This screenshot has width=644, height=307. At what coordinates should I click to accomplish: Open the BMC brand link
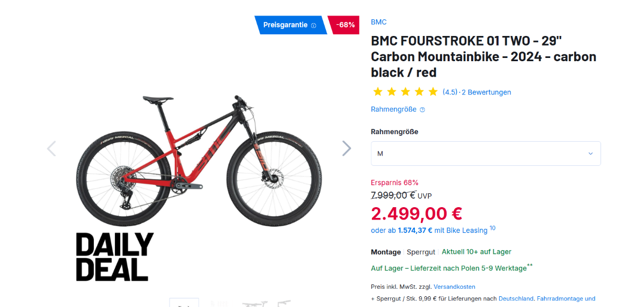[378, 22]
